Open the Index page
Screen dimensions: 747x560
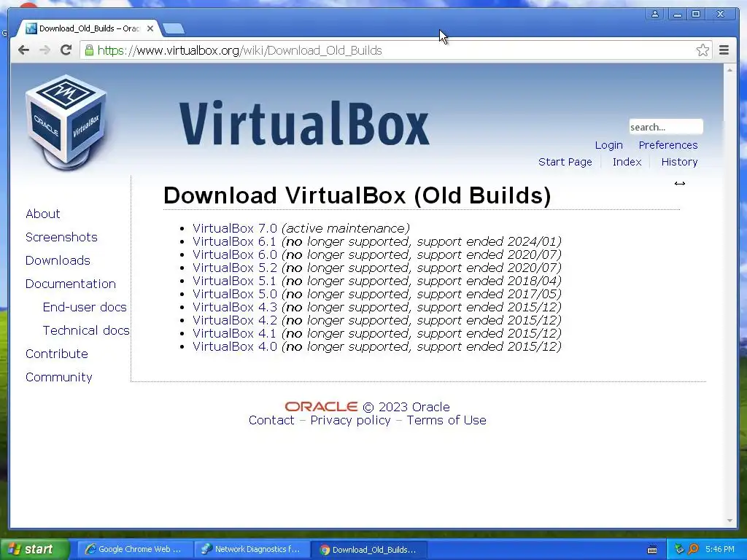coord(627,162)
